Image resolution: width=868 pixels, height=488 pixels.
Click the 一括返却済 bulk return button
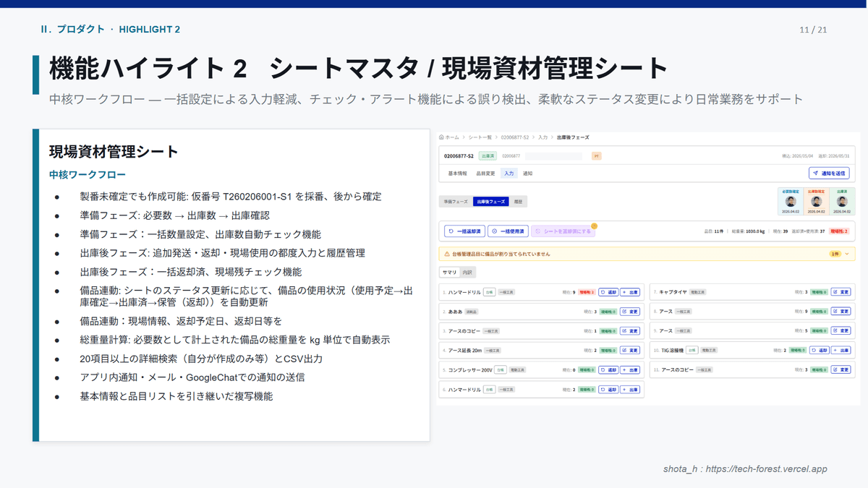[x=464, y=231]
